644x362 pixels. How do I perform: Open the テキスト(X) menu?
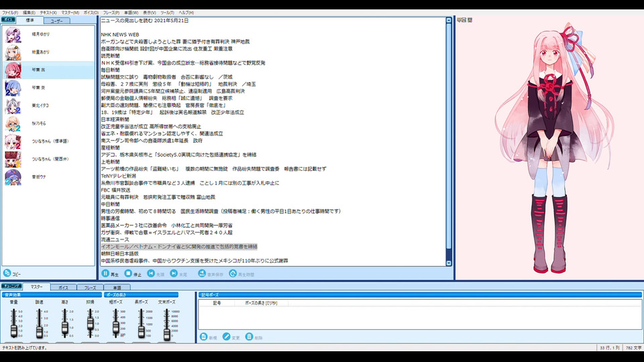tap(48, 13)
